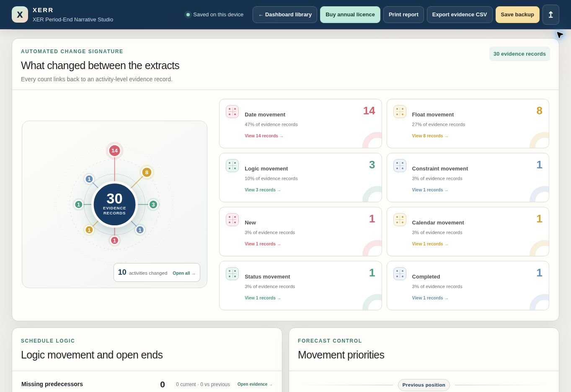Click '47% of evidence records' text
Image resolution: width=571 pixels, height=392 pixels.
click(271, 124)
